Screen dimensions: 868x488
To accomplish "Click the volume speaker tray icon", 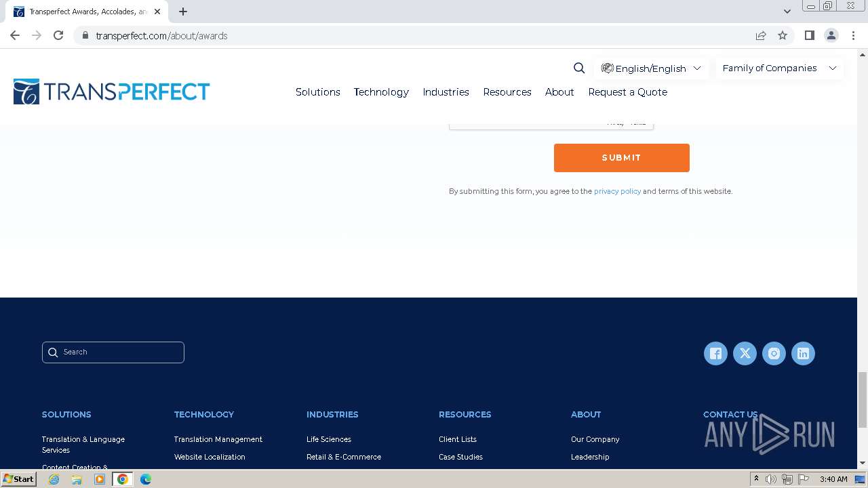I will click(x=771, y=479).
